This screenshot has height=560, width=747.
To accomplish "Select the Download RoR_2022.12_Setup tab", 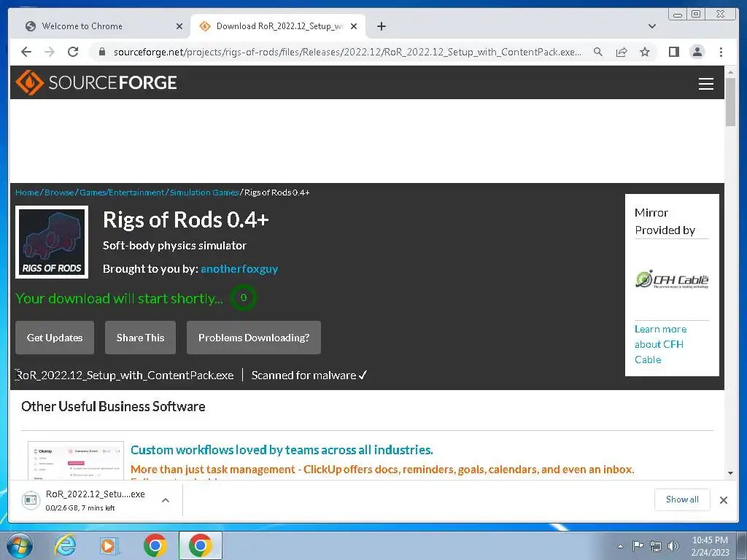I will [x=279, y=26].
